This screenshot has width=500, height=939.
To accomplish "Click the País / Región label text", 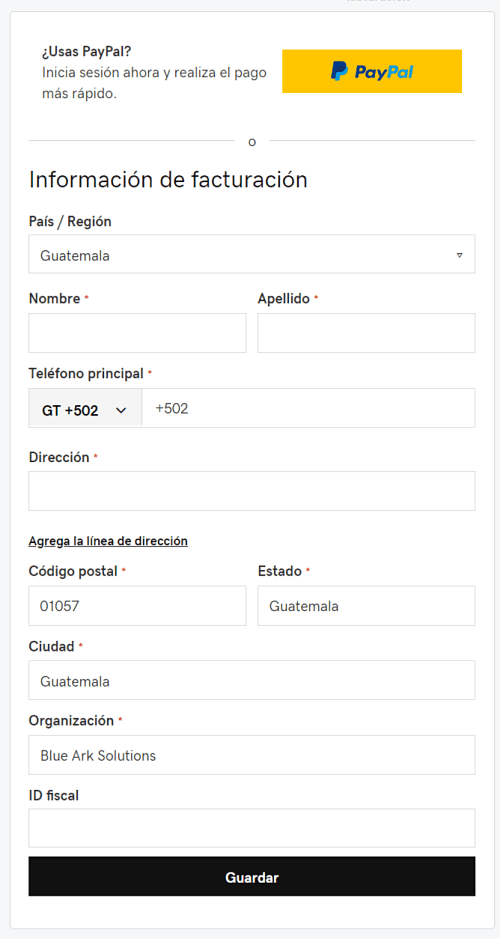I will click(70, 222).
